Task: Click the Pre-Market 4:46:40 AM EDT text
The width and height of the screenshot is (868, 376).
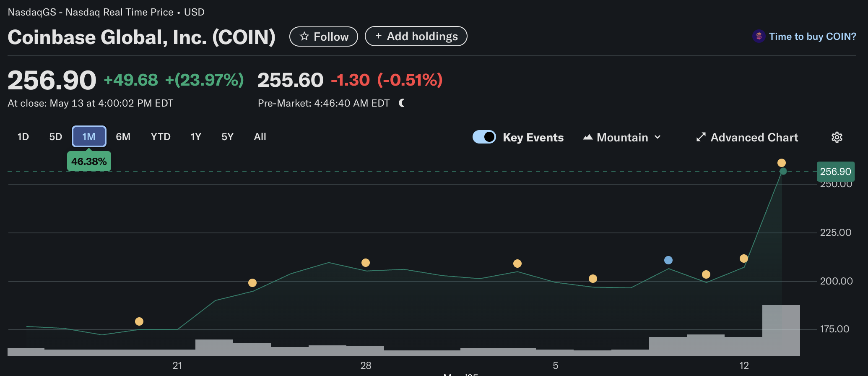Action: 324,103
